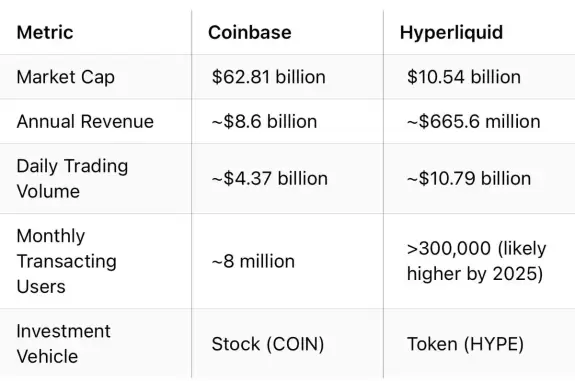The image size is (575, 381).
Task: Select the Coinbase column header
Action: pyautogui.click(x=250, y=32)
